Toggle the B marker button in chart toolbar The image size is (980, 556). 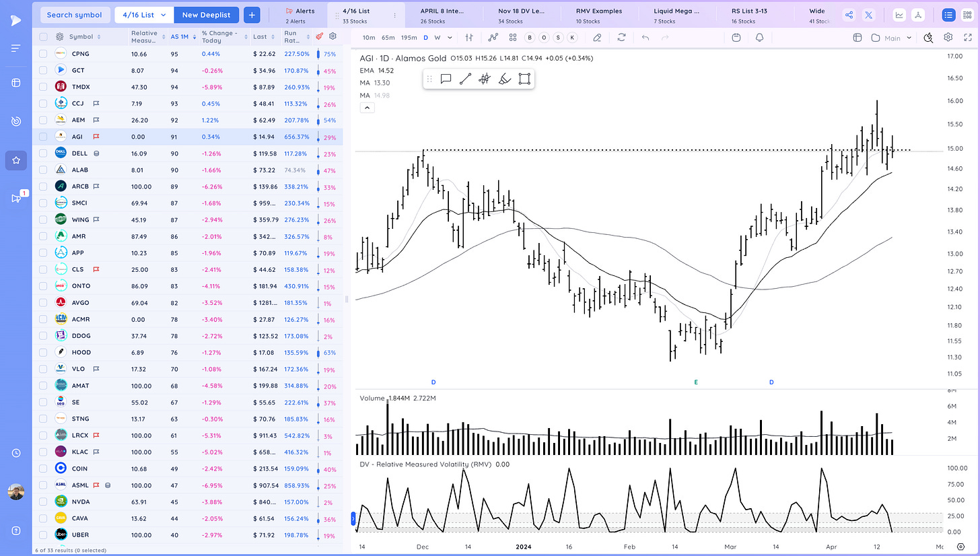530,38
